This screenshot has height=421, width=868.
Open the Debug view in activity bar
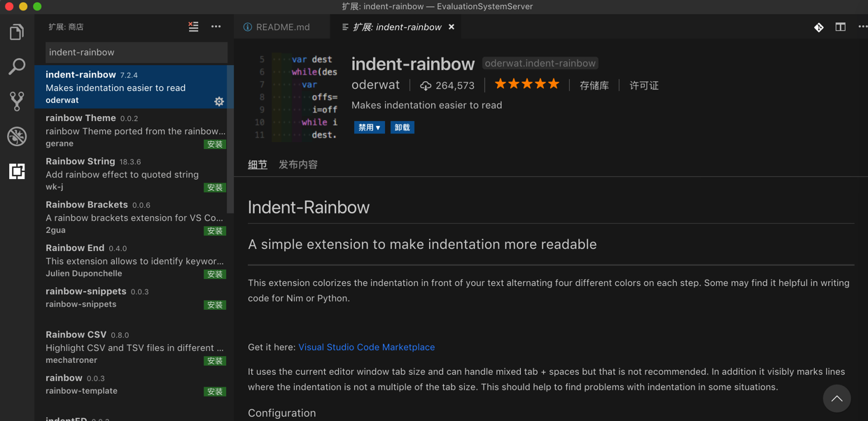coord(17,136)
